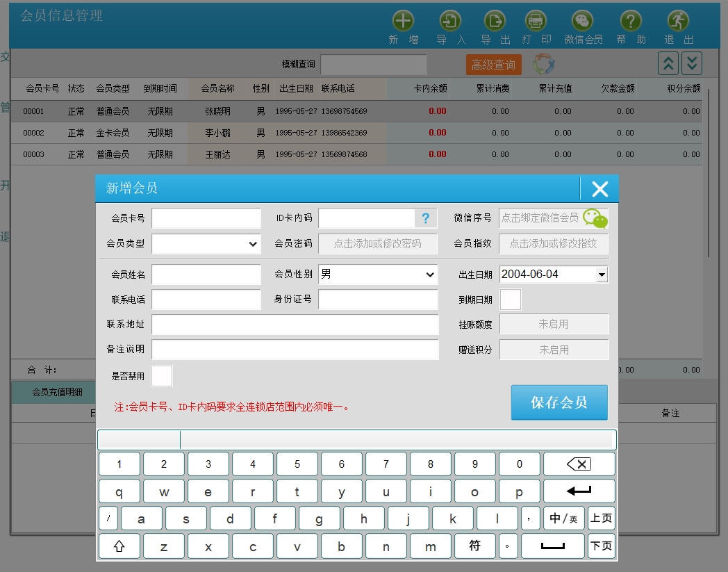The image size is (728, 572).
Task: Toggle the 到期日期 checkbox
Action: [510, 300]
